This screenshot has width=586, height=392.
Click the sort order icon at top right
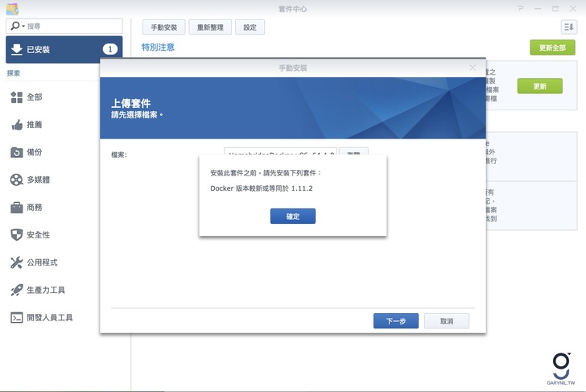tap(568, 27)
